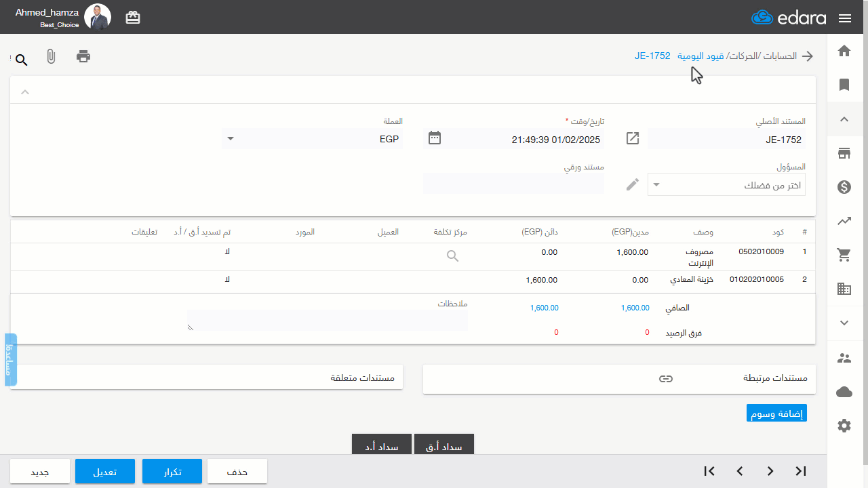The image size is (868, 488).
Task: Open the trending-chart reports sidebar icon
Action: (x=844, y=221)
